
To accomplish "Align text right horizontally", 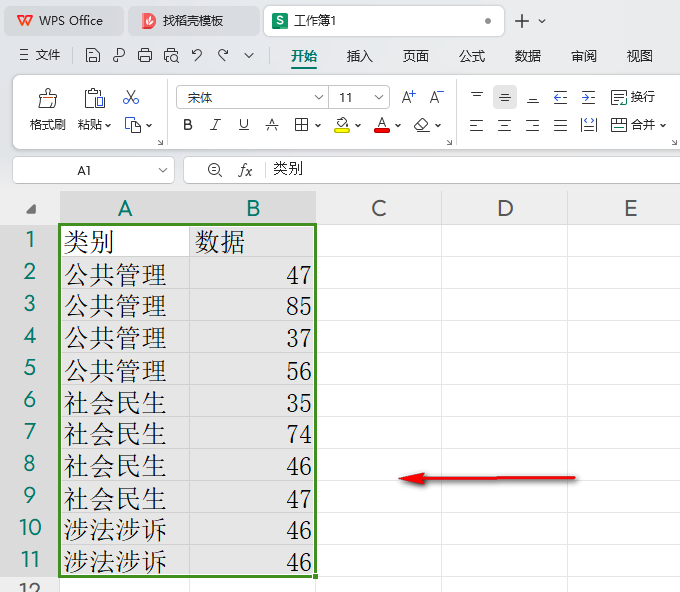I will pyautogui.click(x=533, y=125).
